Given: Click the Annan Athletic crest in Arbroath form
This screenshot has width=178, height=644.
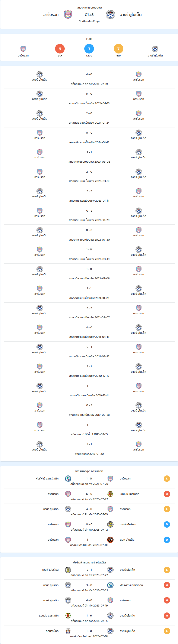Looking at the screenshot, I should (110, 494).
